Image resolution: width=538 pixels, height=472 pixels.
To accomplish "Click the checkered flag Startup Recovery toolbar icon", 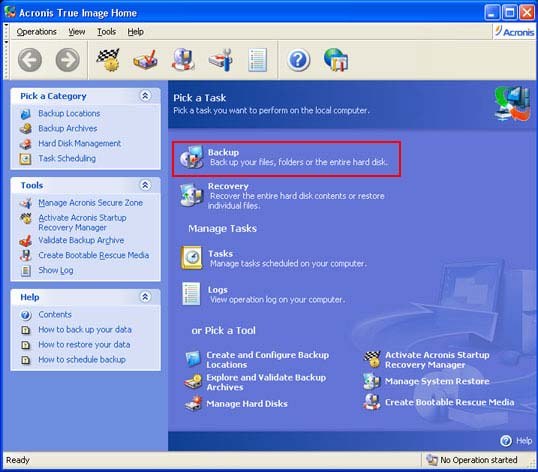I will coord(108,60).
